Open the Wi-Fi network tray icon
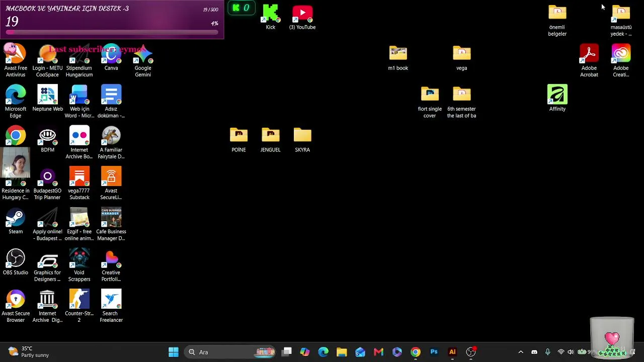Image resolution: width=644 pixels, height=362 pixels. click(561, 352)
